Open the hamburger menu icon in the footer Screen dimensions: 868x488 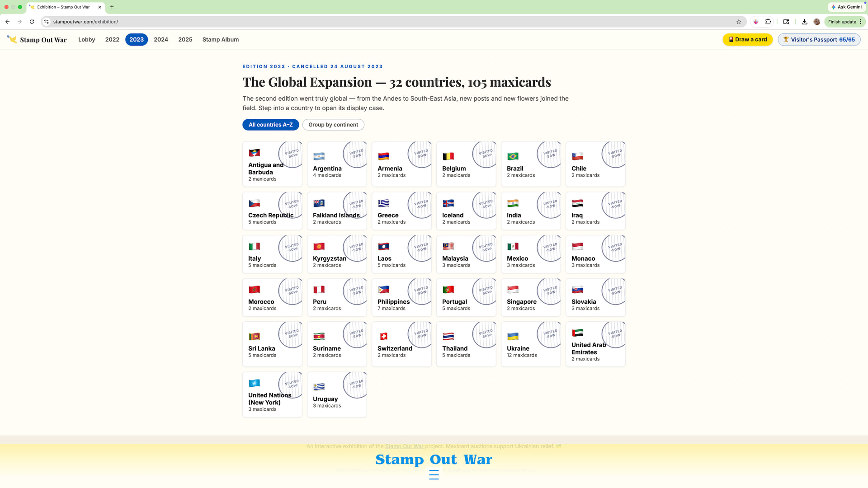tap(434, 475)
